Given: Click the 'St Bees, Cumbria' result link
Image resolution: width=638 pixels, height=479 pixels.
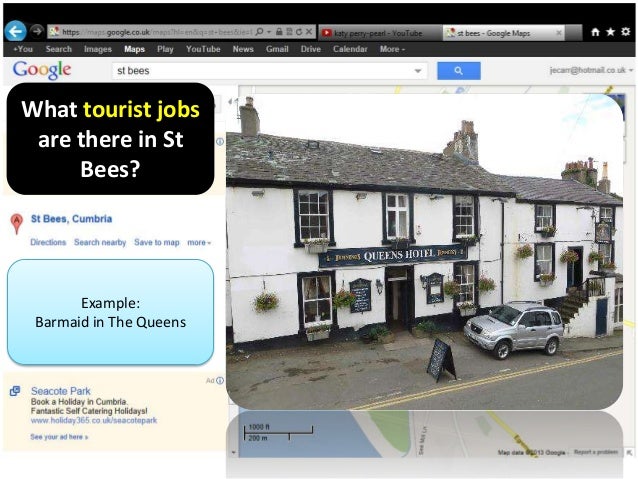Looking at the screenshot, I should [71, 219].
